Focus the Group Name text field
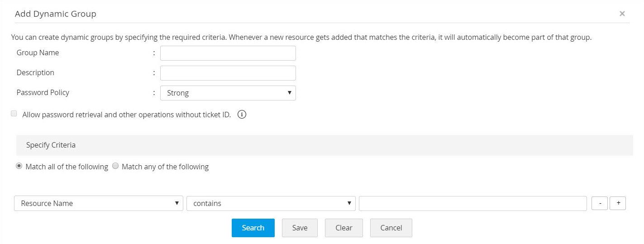The height and width of the screenshot is (244, 644). [228, 53]
